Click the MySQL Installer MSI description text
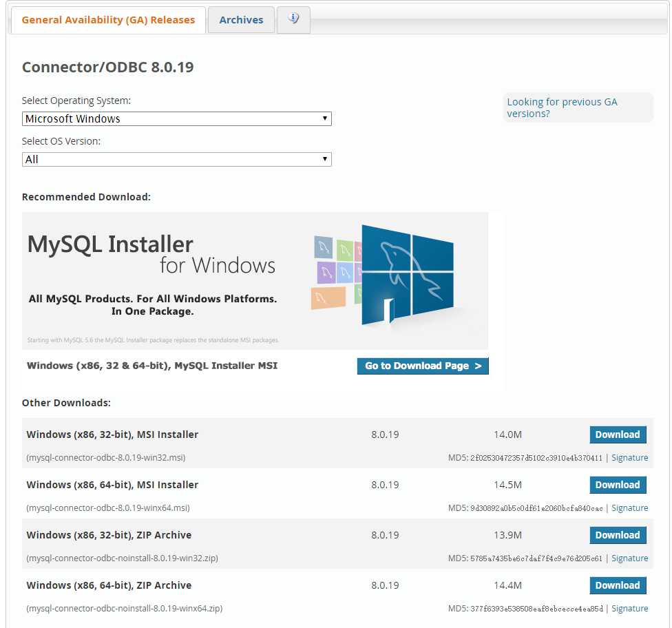The width and height of the screenshot is (672, 628). (152, 366)
